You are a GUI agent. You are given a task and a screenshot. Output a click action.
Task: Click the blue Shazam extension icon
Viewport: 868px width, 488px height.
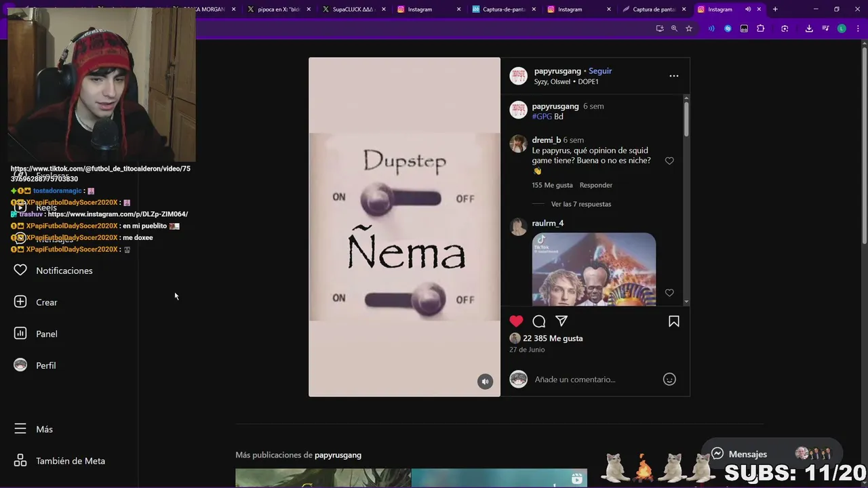tap(728, 28)
